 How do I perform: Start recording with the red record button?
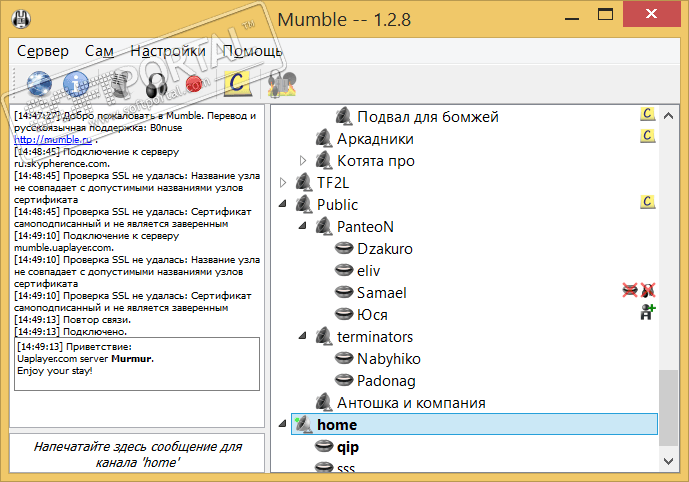point(194,84)
